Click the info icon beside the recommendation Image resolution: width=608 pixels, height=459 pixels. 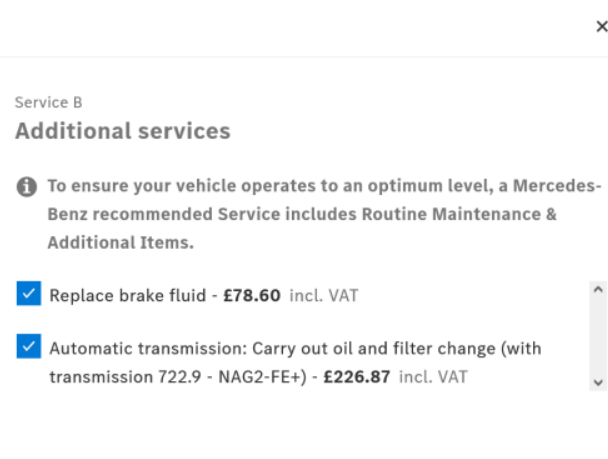(27, 187)
